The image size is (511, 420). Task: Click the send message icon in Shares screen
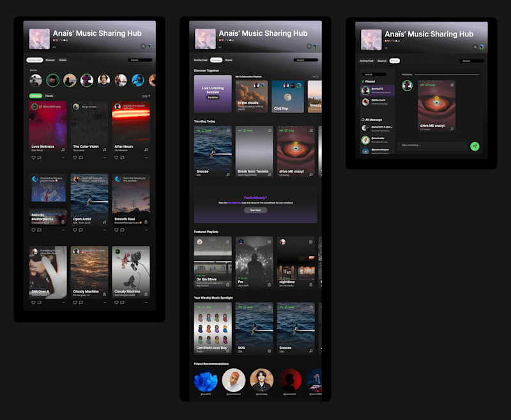(x=475, y=146)
